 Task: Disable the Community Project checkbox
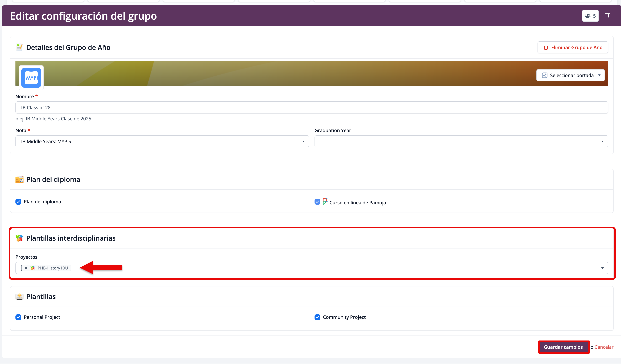pyautogui.click(x=317, y=317)
